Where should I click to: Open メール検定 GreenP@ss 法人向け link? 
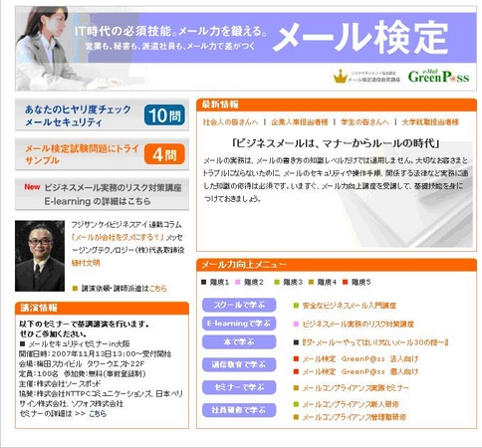[361, 359]
